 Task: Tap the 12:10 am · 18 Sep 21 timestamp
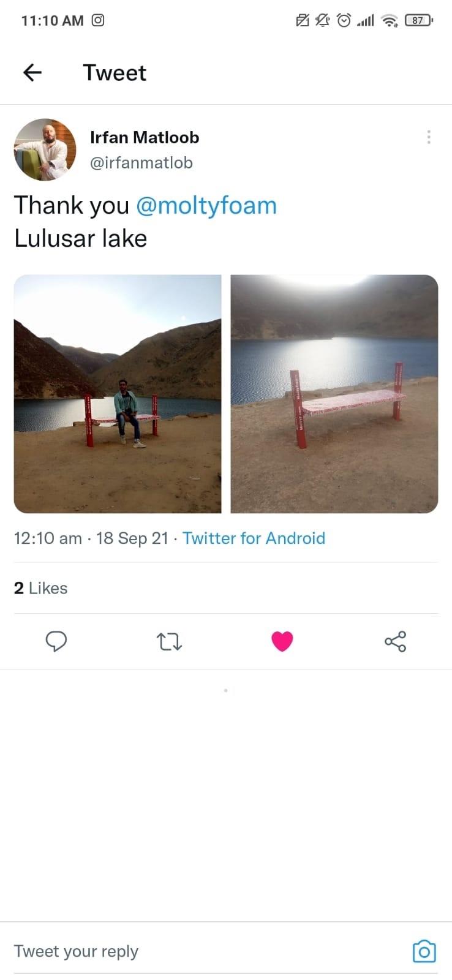tap(91, 538)
